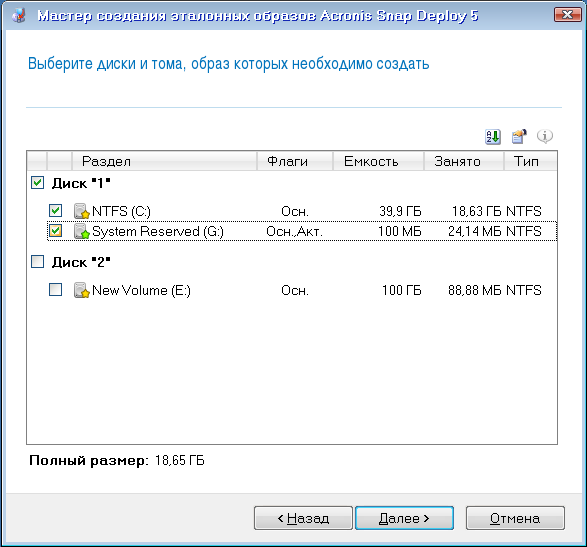The height and width of the screenshot is (547, 587).
Task: Cancel the wizard with Отмена
Action: [x=515, y=518]
